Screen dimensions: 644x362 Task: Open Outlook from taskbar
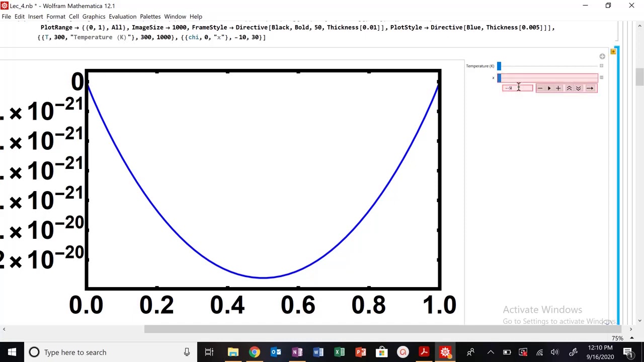point(276,352)
